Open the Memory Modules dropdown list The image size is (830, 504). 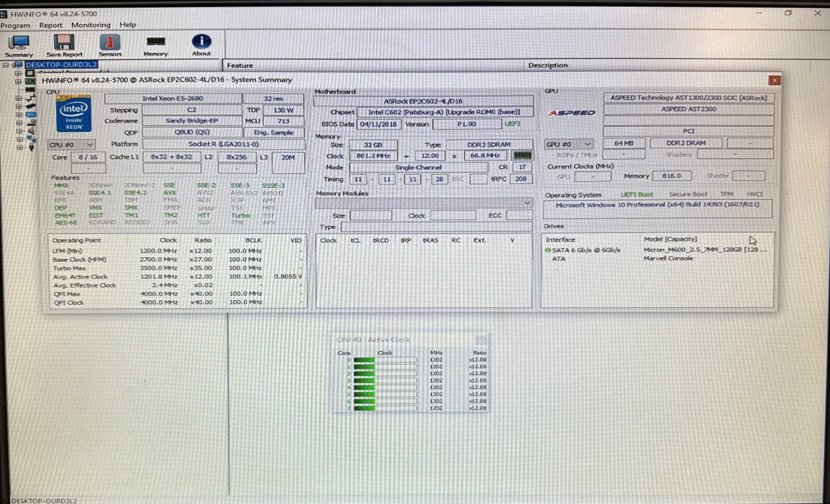point(423,203)
